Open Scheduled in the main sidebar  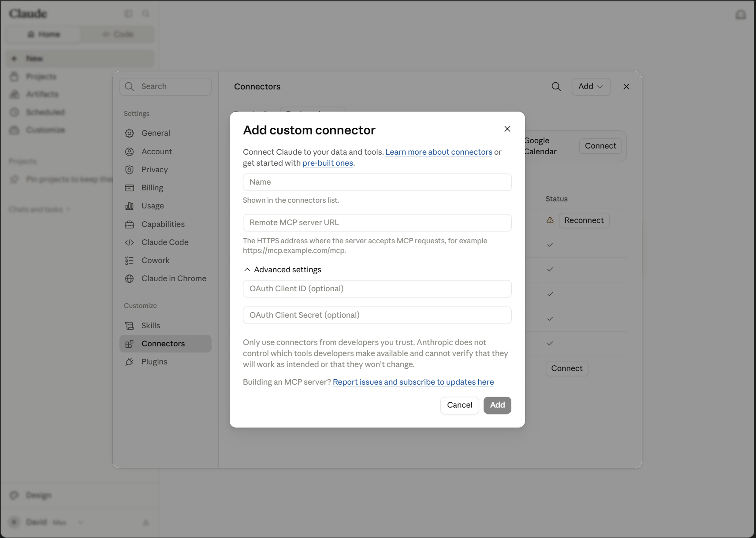coord(45,112)
